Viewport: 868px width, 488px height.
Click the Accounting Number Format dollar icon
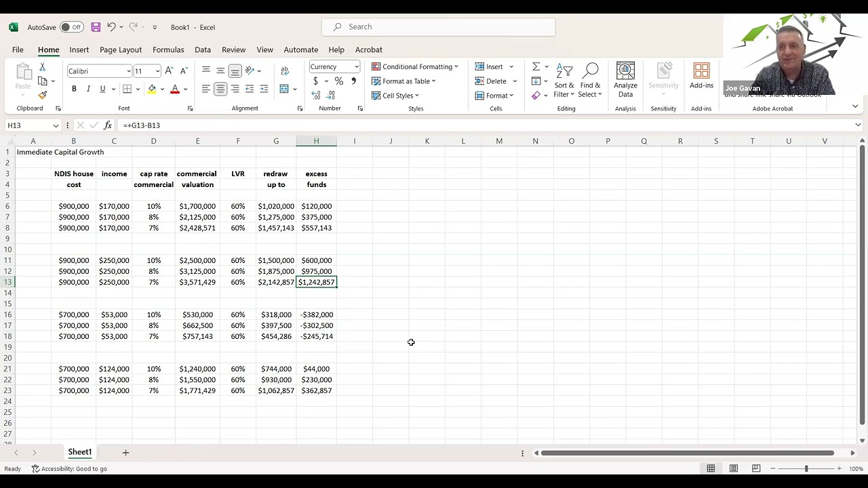click(315, 81)
